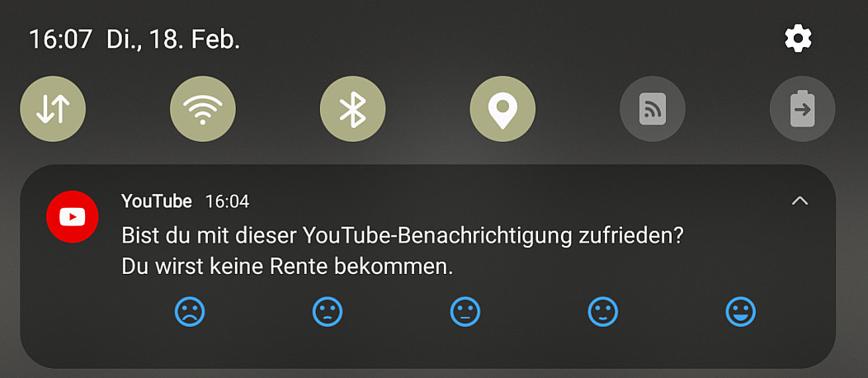Open the 'Bist du mit dieser YouTube-Benachrichtigung zufrieden?' text
868x378 pixels.
click(403, 237)
